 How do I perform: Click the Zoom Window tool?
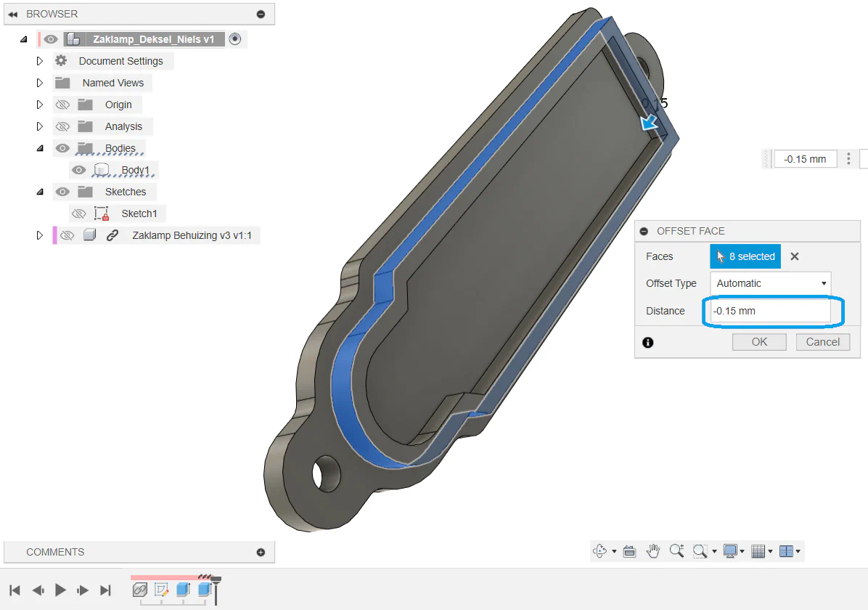pyautogui.click(x=700, y=551)
